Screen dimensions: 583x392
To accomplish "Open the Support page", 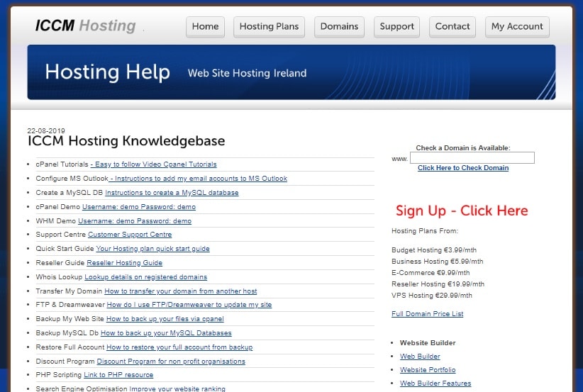I will click(396, 27).
